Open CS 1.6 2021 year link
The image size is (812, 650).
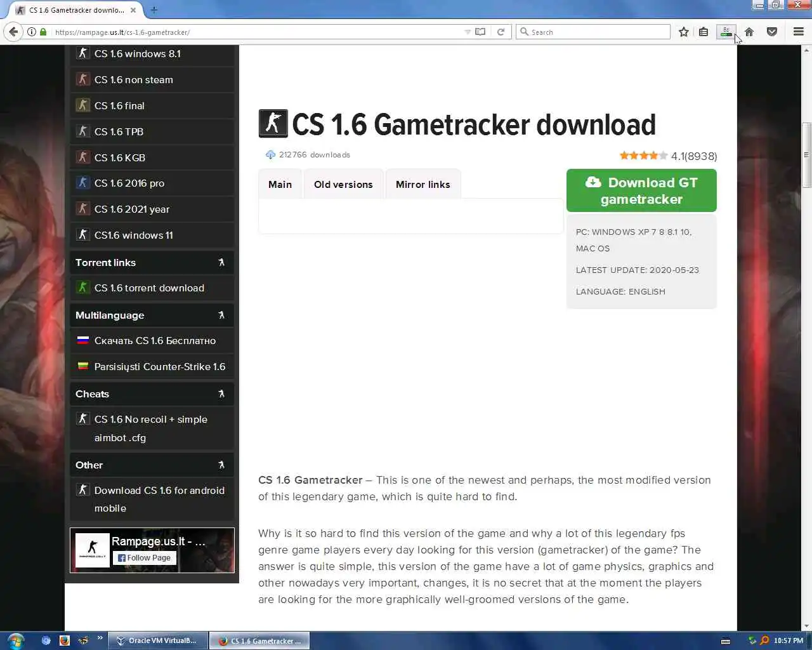132,209
